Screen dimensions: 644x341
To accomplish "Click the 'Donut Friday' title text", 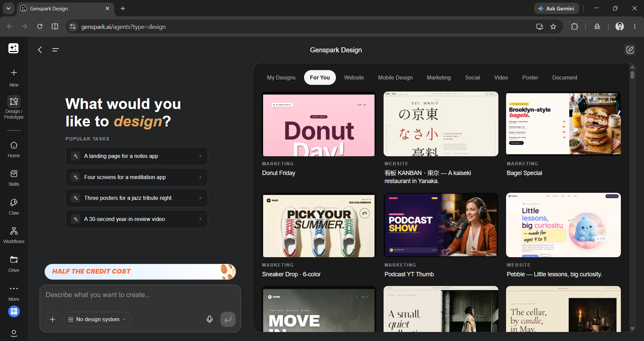I will 279,173.
